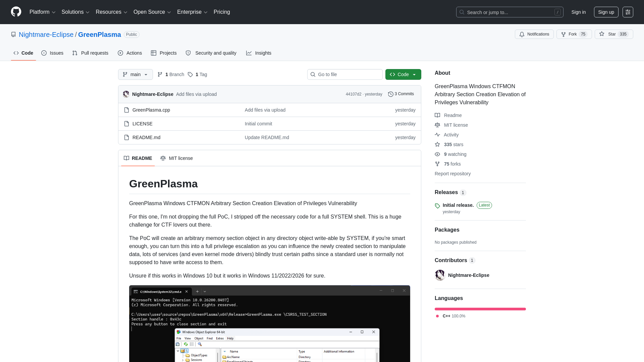Open the Packages heading link

click(x=447, y=230)
